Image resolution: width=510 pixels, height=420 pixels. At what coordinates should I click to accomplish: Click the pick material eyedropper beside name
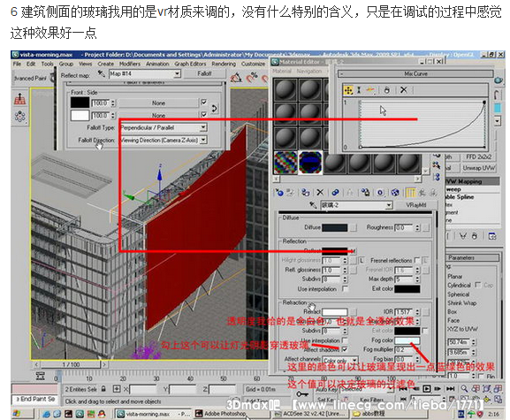[313, 205]
